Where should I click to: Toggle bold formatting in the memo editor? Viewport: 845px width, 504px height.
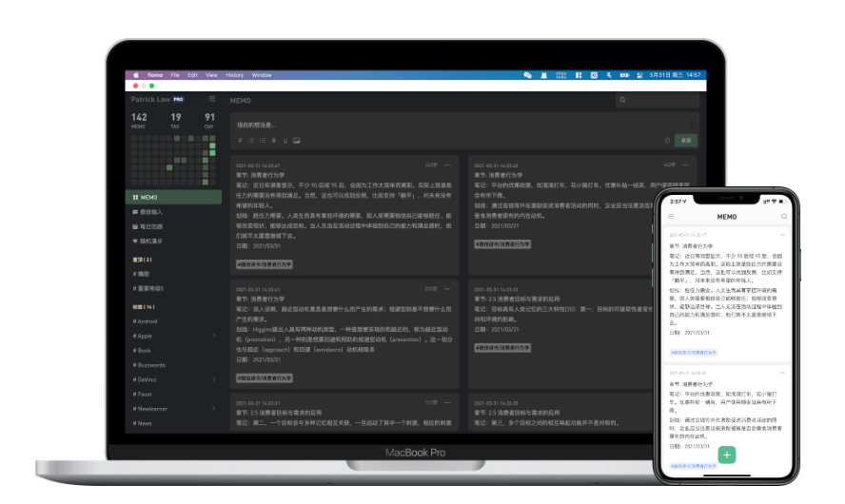(274, 141)
